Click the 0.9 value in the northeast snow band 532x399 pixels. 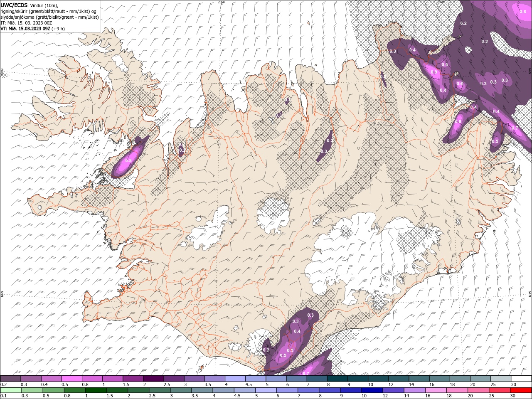pos(434,72)
